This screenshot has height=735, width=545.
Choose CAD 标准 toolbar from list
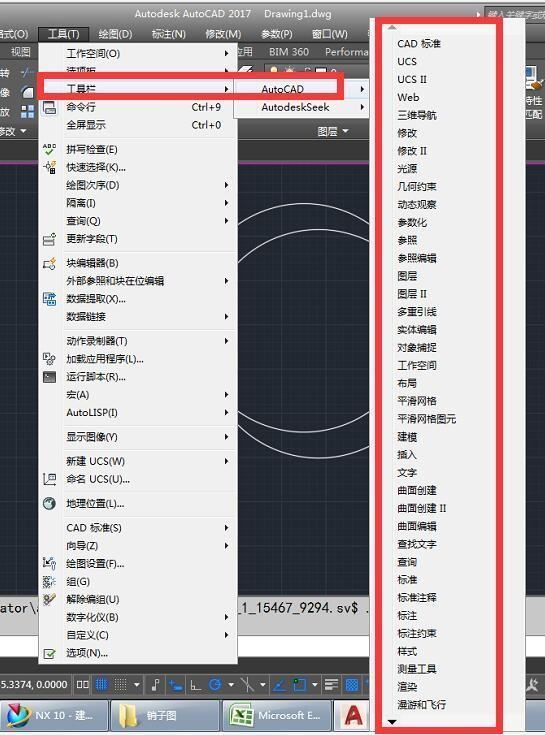[x=418, y=44]
